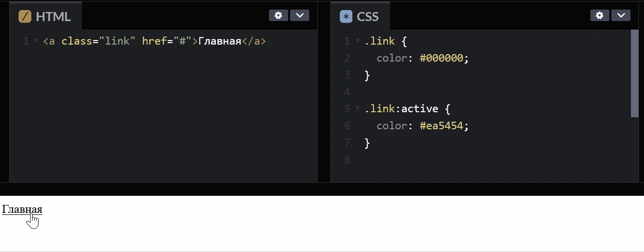Expand the CSS panel chevron dropdown
This screenshot has width=644, height=252.
pyautogui.click(x=620, y=16)
